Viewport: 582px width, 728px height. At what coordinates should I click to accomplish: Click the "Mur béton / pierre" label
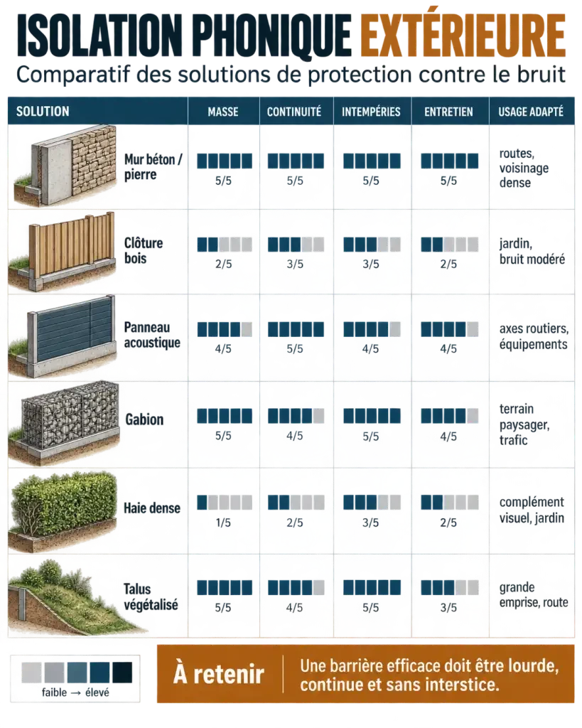pyautogui.click(x=153, y=166)
